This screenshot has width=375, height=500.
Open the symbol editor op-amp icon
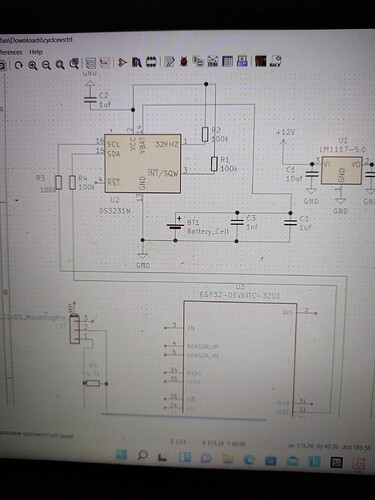(x=122, y=62)
